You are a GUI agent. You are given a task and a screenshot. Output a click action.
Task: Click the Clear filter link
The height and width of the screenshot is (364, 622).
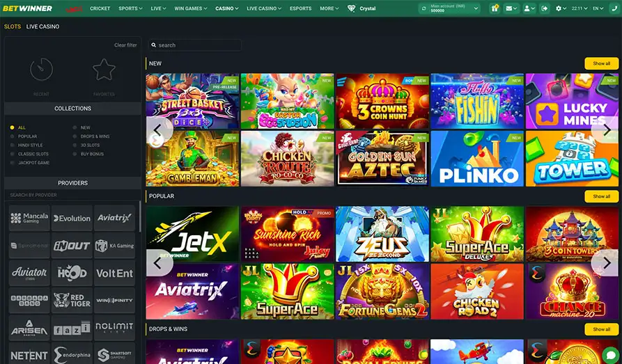coord(125,45)
